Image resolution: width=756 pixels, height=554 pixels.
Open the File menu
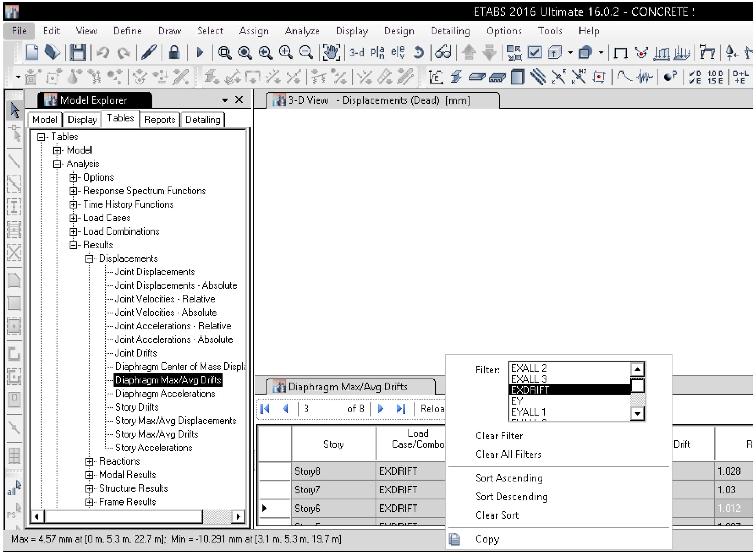pyautogui.click(x=19, y=31)
